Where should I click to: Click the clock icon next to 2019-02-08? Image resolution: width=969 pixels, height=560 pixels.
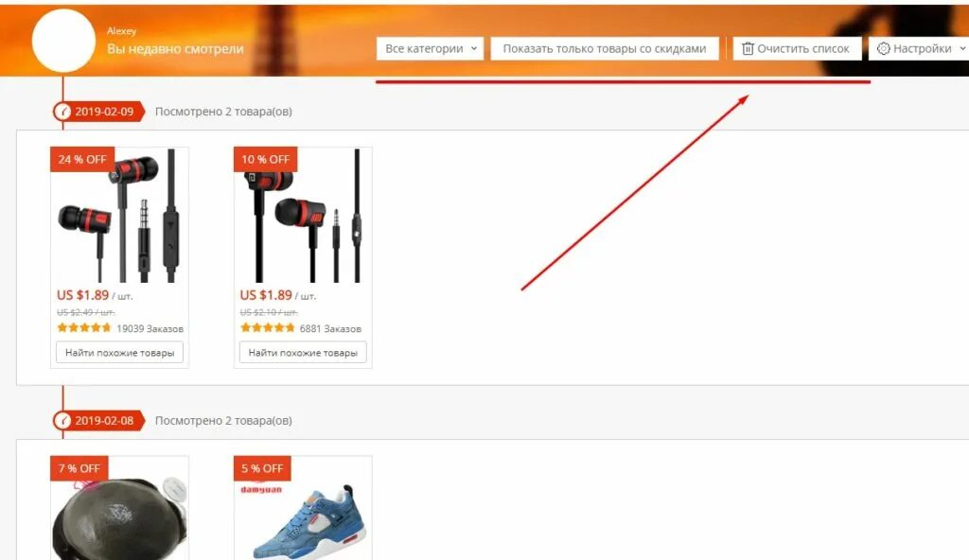point(62,421)
